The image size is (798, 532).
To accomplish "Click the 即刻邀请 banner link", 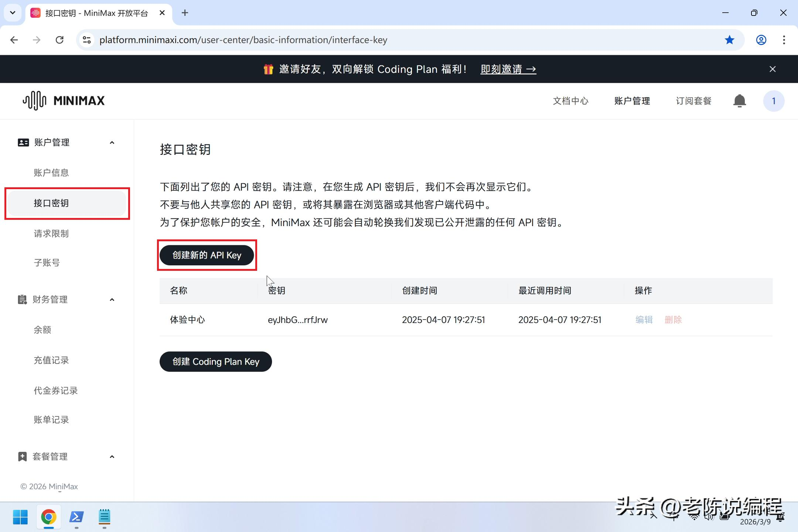I will tap(508, 69).
